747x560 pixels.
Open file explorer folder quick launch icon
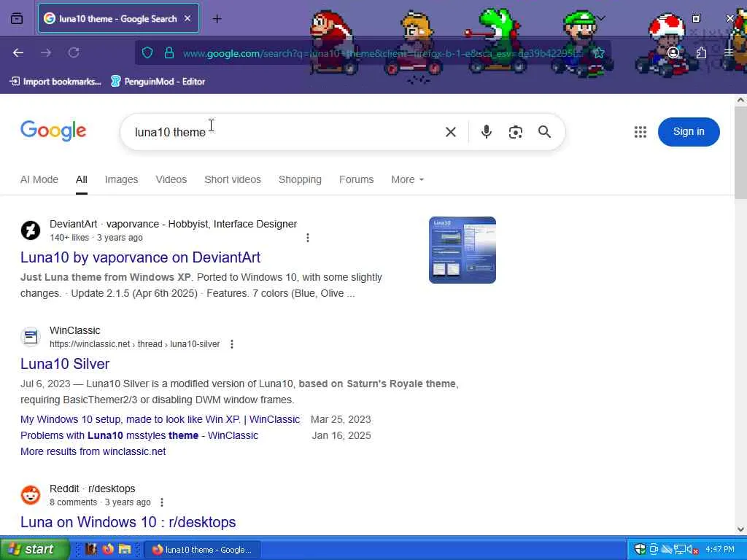[x=125, y=550]
